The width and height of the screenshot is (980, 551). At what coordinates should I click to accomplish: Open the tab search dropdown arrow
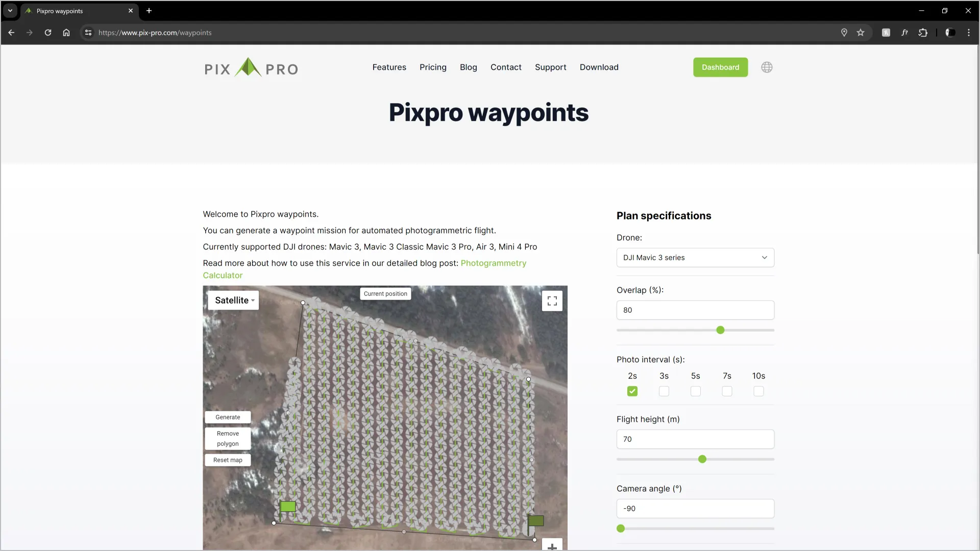click(x=10, y=11)
